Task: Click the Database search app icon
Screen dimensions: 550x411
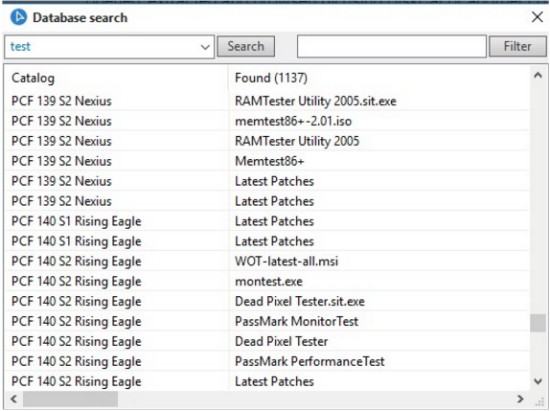Action: click(18, 17)
